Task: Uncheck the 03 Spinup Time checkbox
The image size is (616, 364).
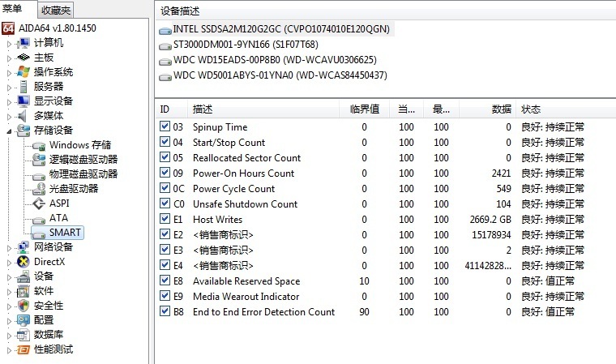Action: pos(165,127)
